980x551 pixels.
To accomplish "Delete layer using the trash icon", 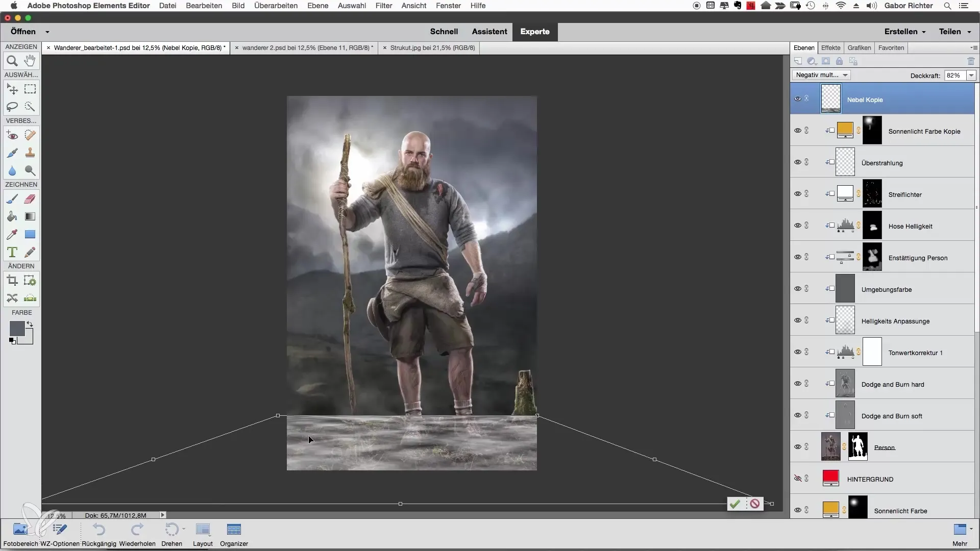I will pyautogui.click(x=971, y=61).
